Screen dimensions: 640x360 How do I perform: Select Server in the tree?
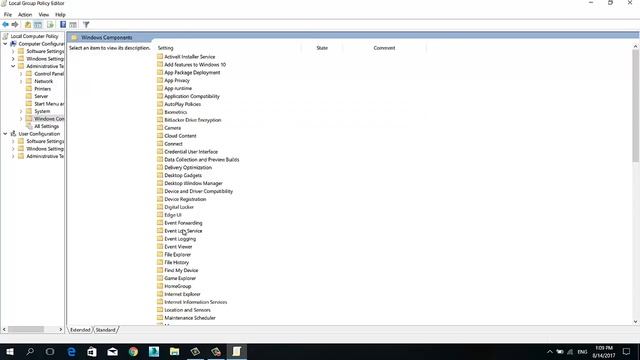tap(41, 96)
